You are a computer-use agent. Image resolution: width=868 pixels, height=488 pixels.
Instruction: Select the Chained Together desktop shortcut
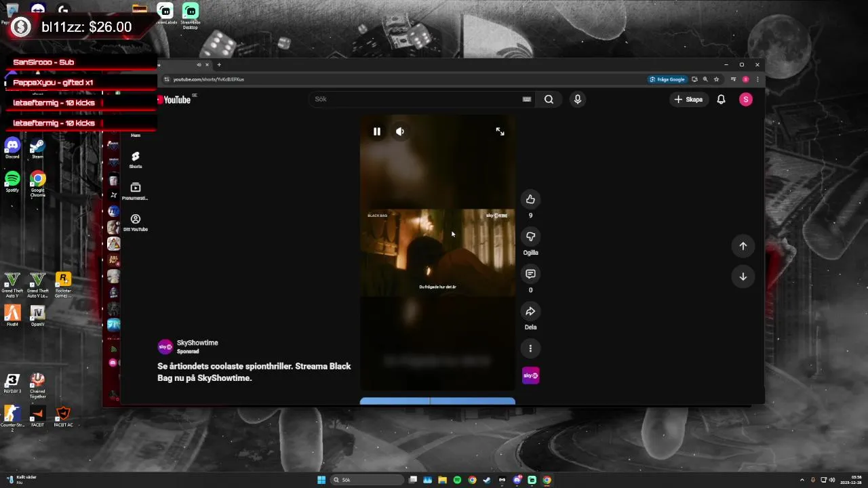click(37, 386)
